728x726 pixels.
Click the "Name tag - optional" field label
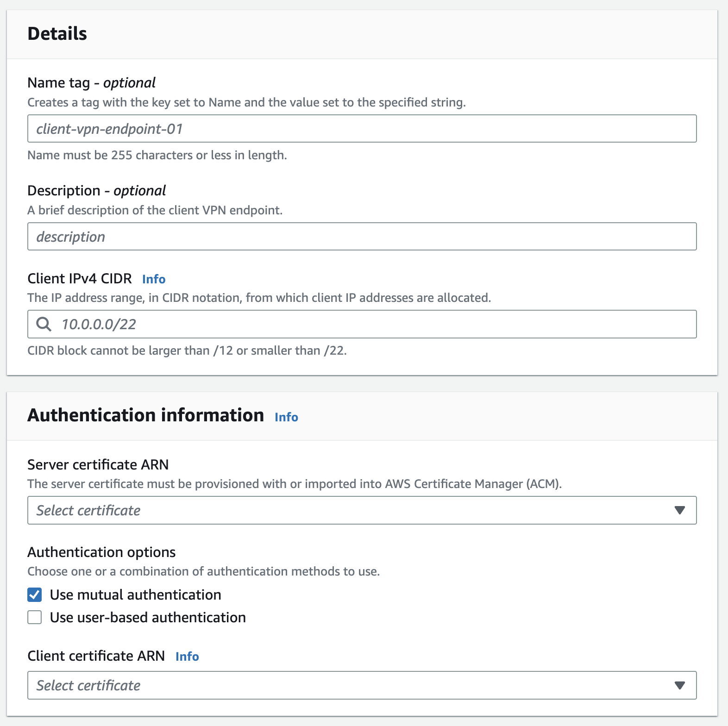(x=91, y=83)
